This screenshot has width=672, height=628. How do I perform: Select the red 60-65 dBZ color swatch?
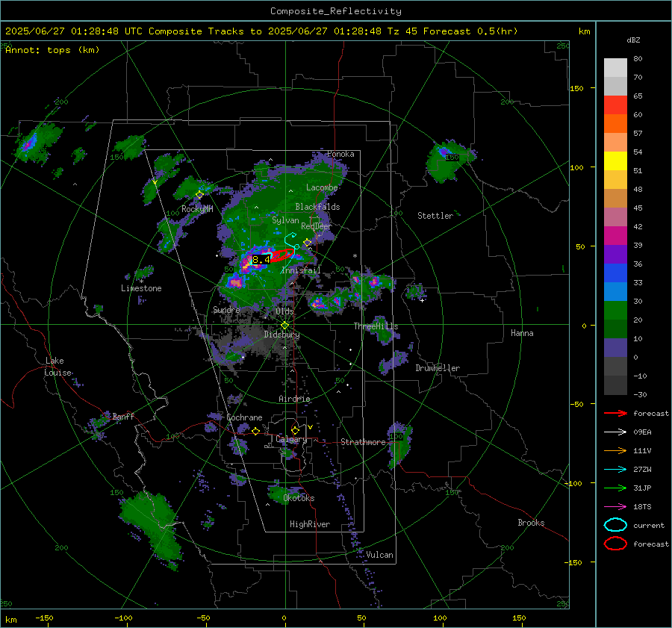pyautogui.click(x=615, y=105)
